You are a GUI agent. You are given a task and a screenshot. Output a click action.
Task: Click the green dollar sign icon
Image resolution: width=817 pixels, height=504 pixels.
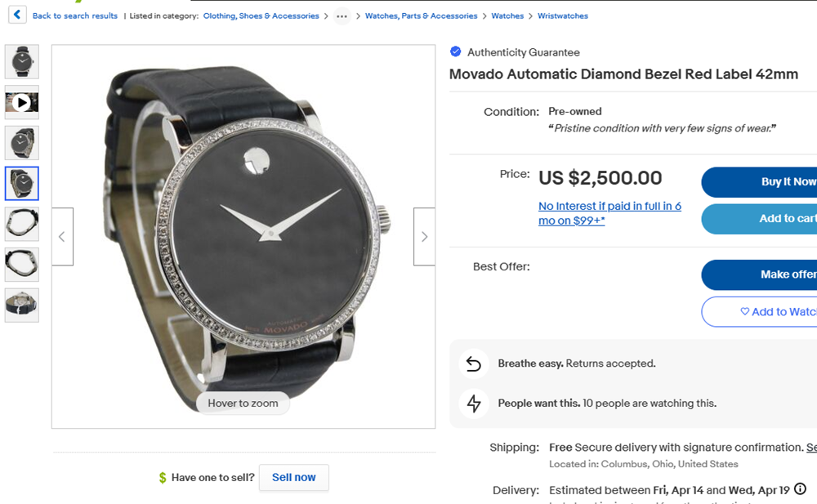point(163,478)
